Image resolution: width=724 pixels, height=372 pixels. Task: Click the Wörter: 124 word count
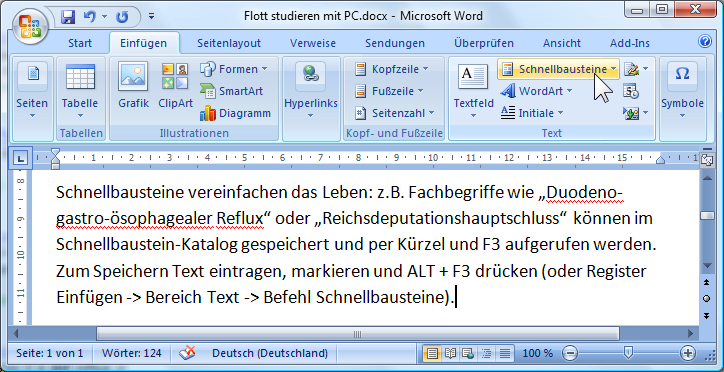click(132, 354)
